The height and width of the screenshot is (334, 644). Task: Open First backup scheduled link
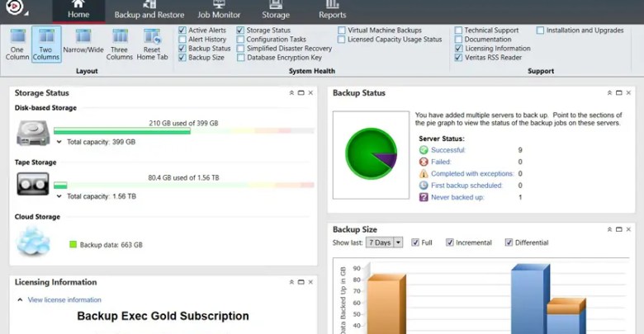pos(466,186)
